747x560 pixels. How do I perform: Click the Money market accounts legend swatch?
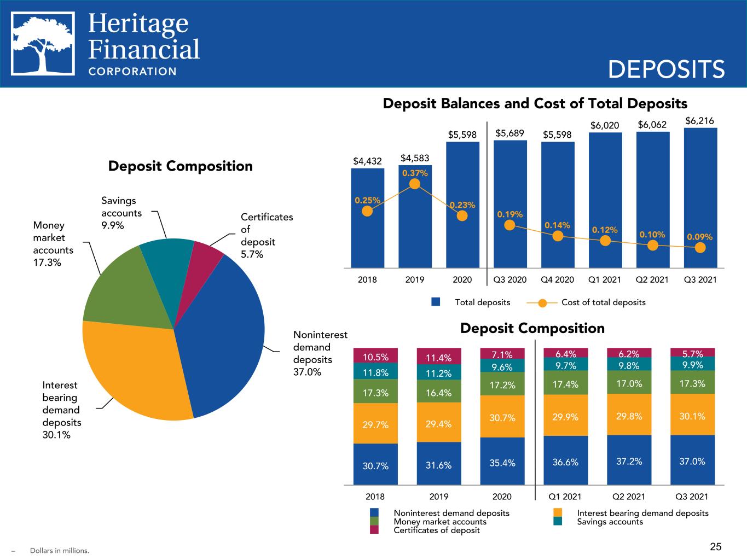(x=374, y=522)
